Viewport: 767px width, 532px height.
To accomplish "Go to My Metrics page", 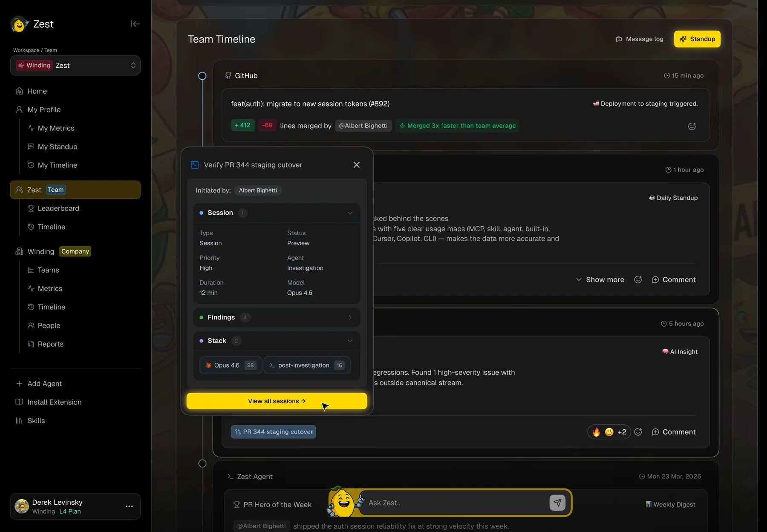I will coord(56,128).
